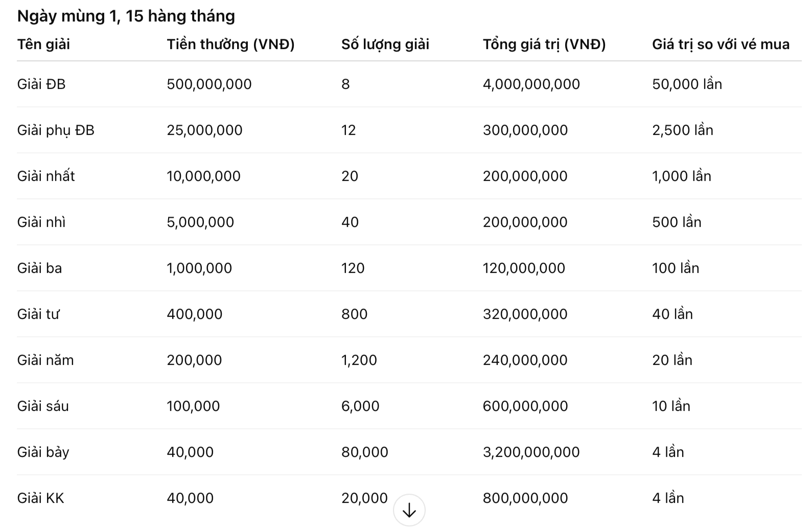Image resolution: width=812 pixels, height=531 pixels.
Task: Select the 'Giải KK' row name
Action: [41, 498]
